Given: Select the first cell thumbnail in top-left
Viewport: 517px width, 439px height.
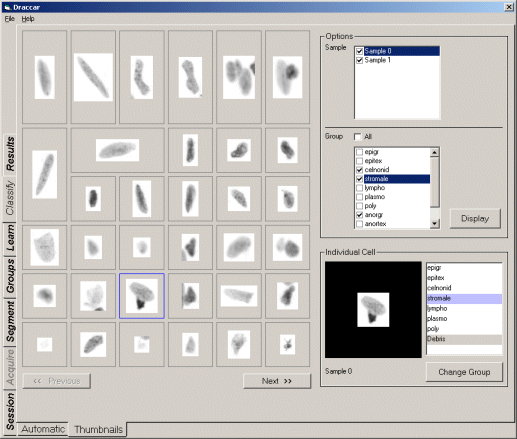Looking at the screenshot, I should coord(45,77).
